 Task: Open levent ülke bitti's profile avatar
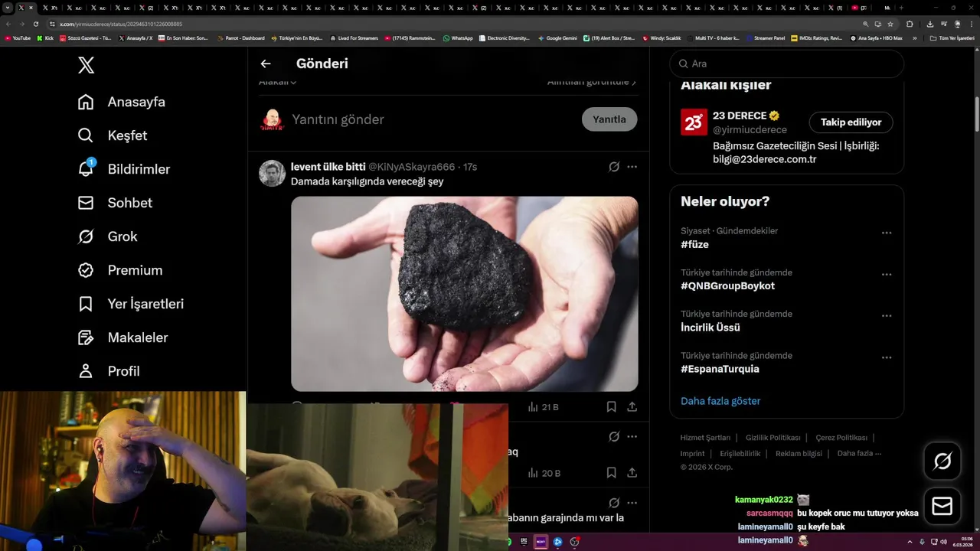(272, 174)
